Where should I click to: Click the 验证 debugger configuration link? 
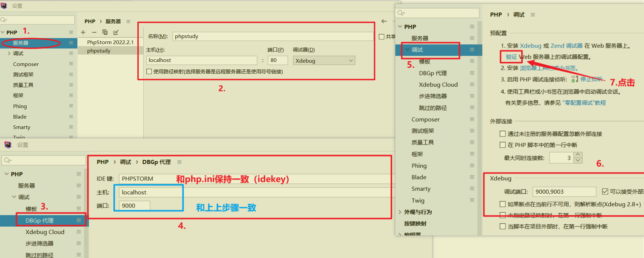[511, 57]
